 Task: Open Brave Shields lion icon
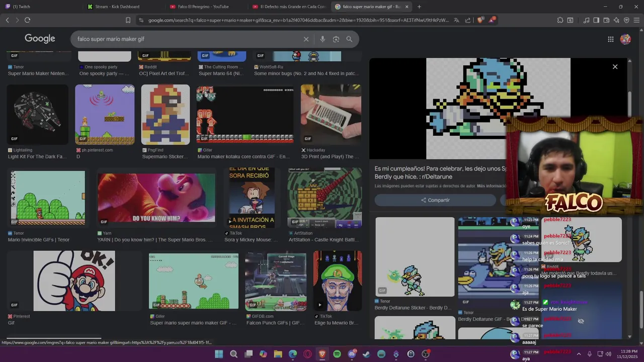click(479, 20)
